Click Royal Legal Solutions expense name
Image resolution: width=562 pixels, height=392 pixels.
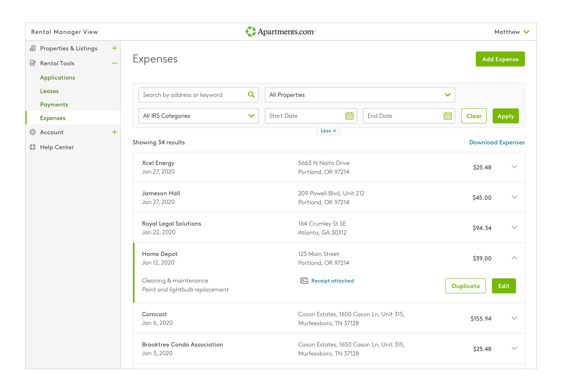click(x=172, y=223)
